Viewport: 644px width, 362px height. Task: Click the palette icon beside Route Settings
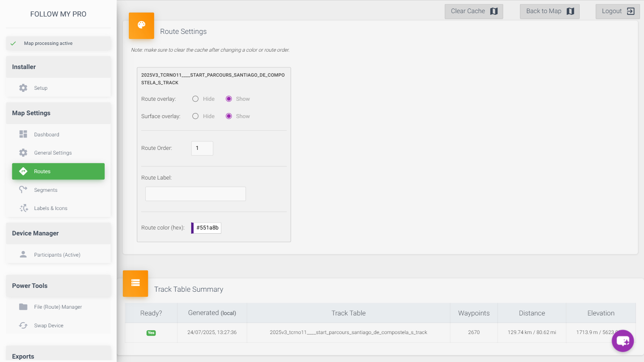point(142,25)
